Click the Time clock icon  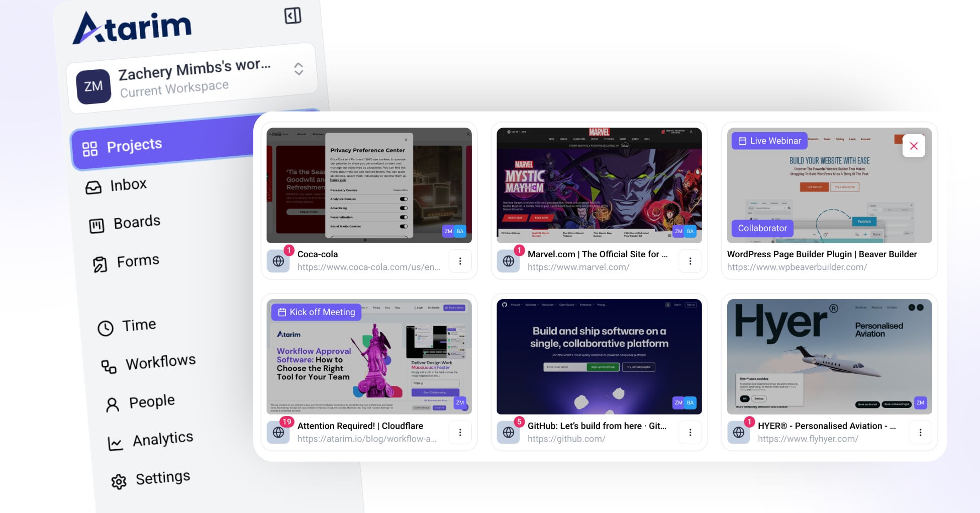[x=106, y=328]
